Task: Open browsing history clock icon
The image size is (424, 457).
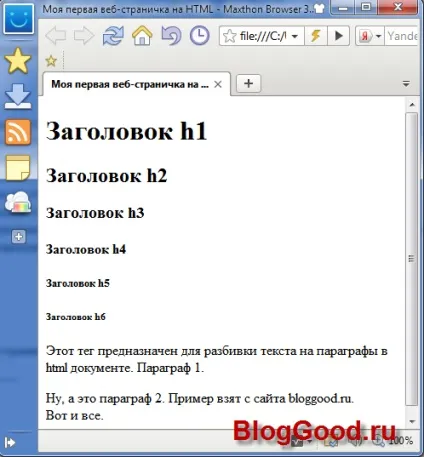Action: [x=199, y=35]
